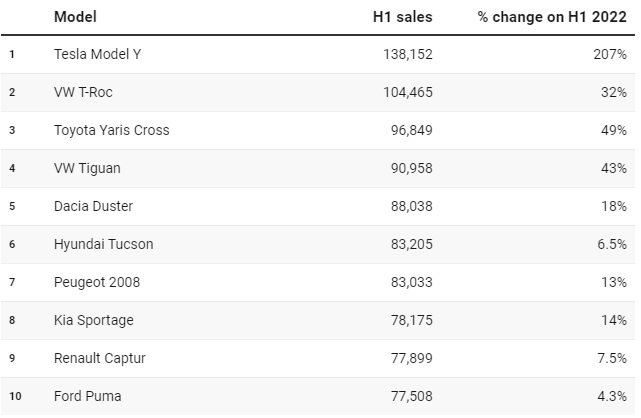Viewport: 641px width, 418px height.
Task: Select the Peugeot 2008 entry
Action: 97,283
